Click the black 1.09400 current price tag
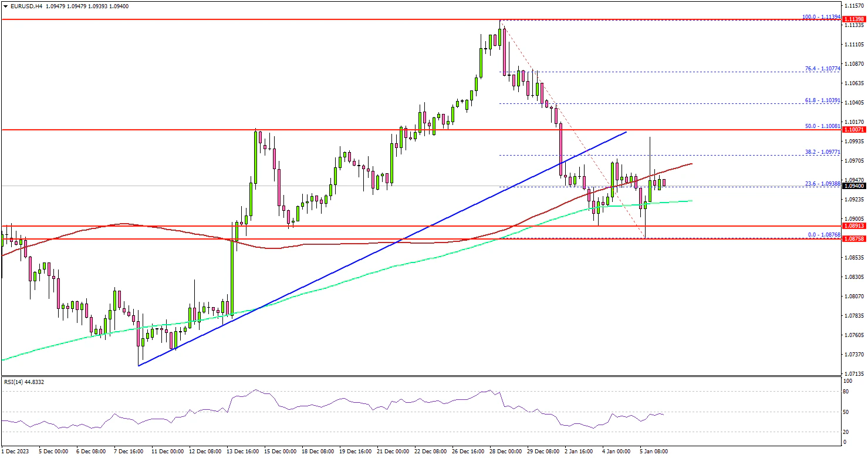This screenshot has width=868, height=458. tap(854, 186)
